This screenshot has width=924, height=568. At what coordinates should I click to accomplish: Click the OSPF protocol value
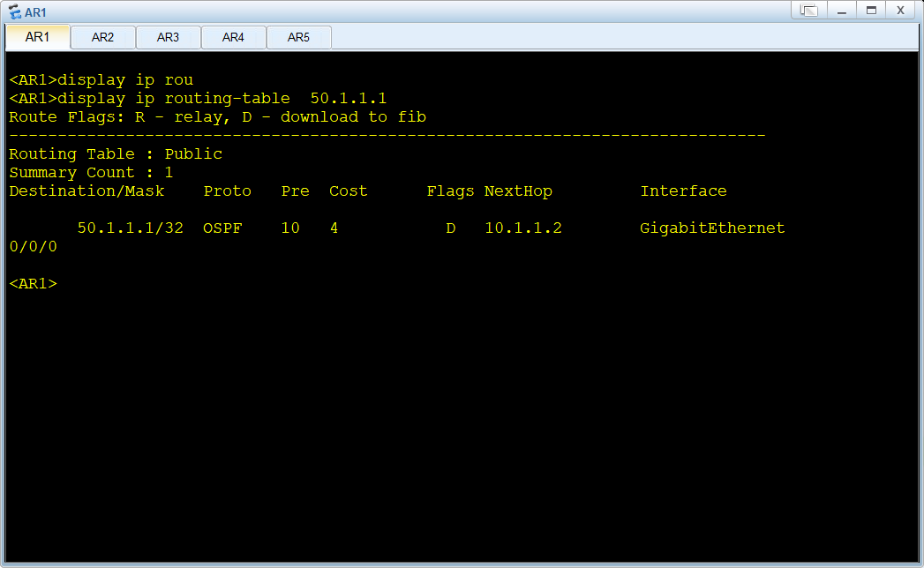222,228
